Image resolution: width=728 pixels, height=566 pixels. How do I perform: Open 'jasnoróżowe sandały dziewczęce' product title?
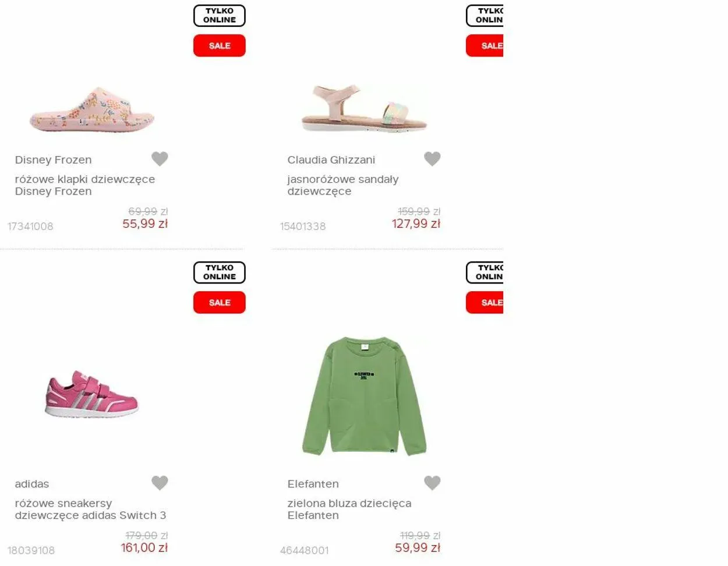[343, 185]
